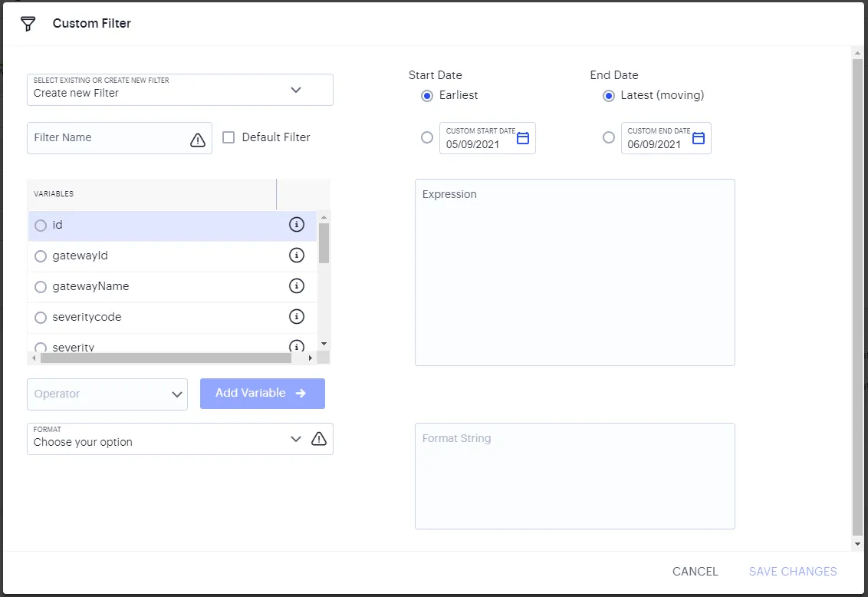
Task: Expand the Operator dropdown
Action: 107,394
